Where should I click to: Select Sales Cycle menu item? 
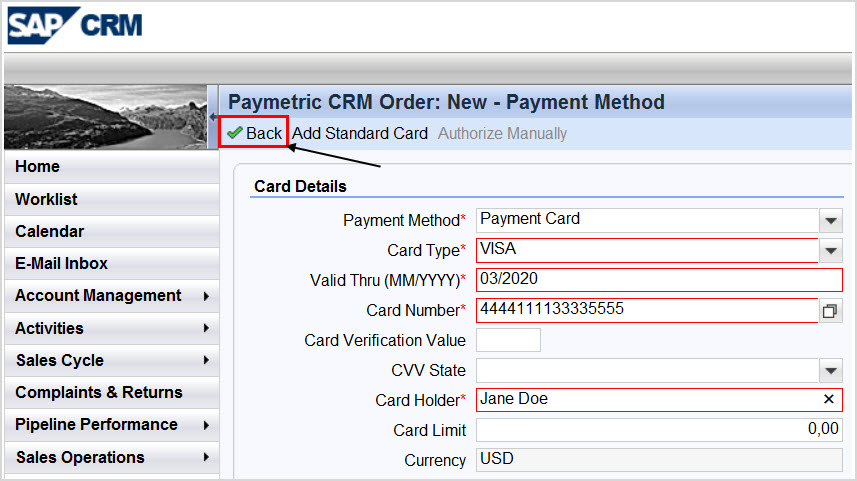coord(111,360)
